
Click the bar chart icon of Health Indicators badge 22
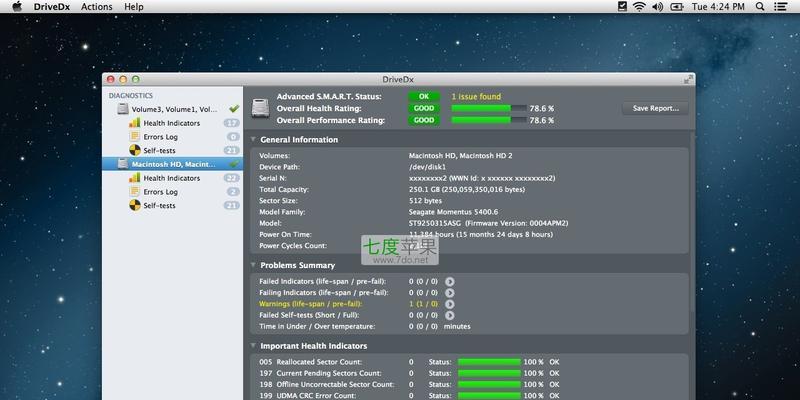134,178
